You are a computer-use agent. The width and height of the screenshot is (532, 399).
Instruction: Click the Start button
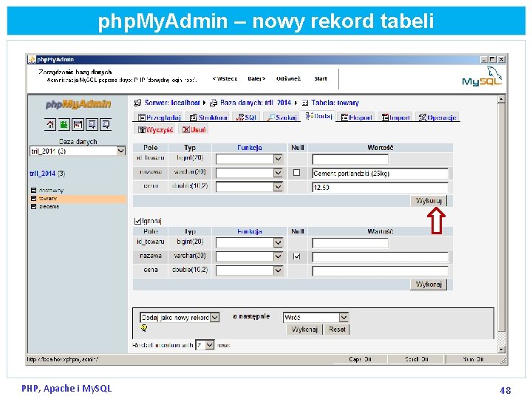tap(320, 79)
